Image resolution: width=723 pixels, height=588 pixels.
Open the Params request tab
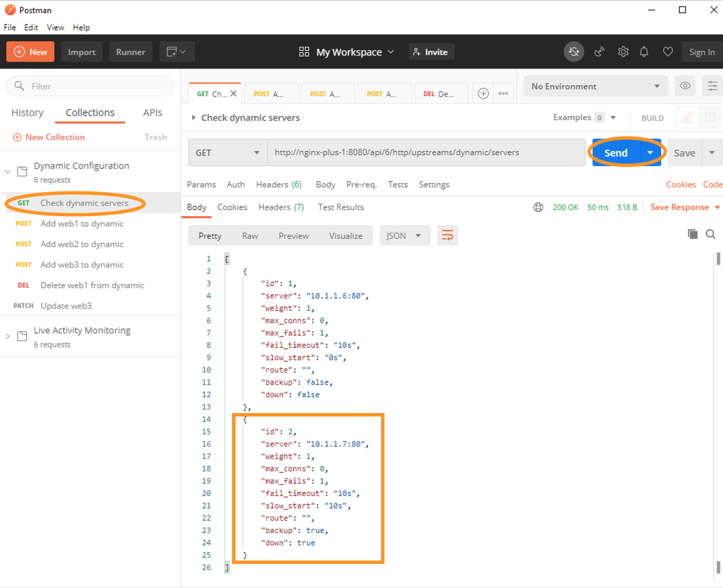click(201, 185)
